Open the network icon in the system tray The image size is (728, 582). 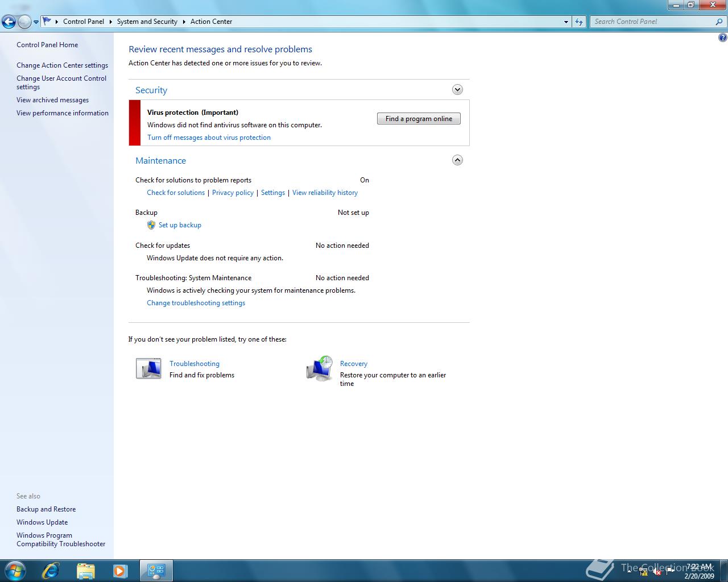pos(643,572)
